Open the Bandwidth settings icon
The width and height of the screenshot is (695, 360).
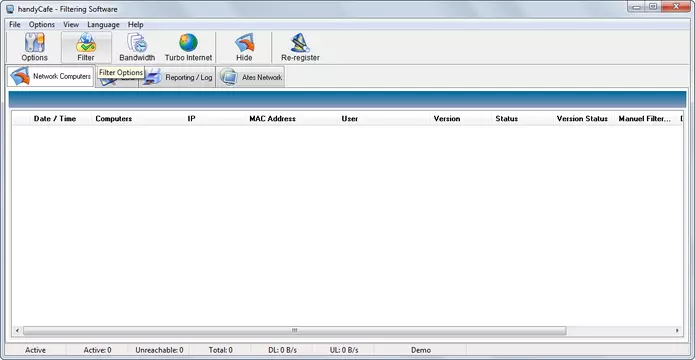point(137,47)
